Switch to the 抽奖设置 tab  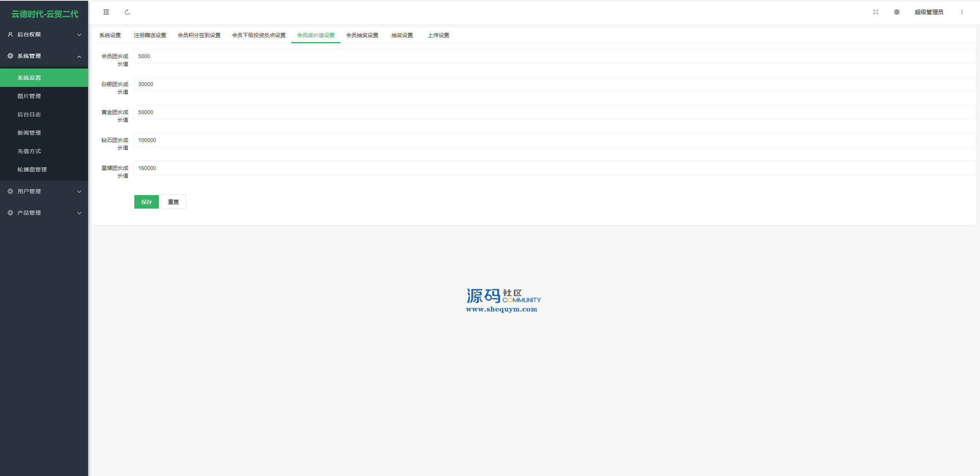(402, 35)
